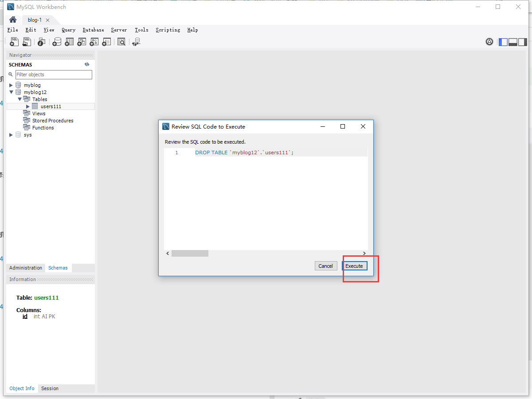Image resolution: width=532 pixels, height=399 pixels.
Task: Refresh the SCHEMAS list icon
Action: [87, 64]
